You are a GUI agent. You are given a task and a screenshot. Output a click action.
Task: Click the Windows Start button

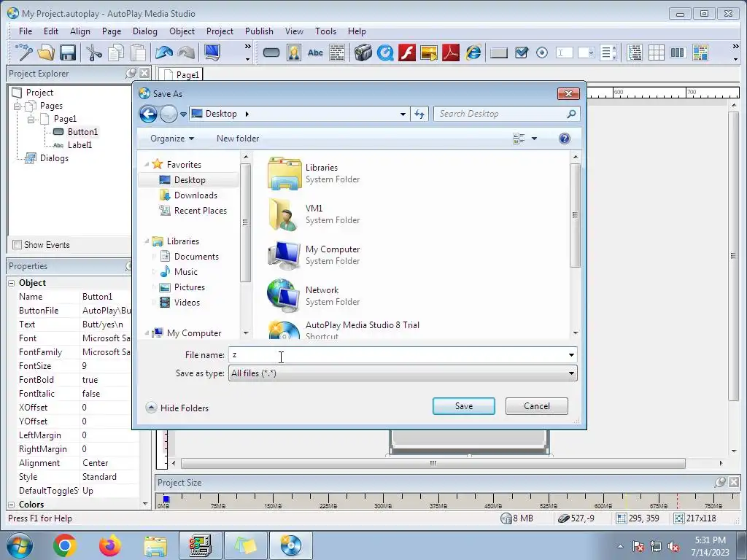point(20,545)
